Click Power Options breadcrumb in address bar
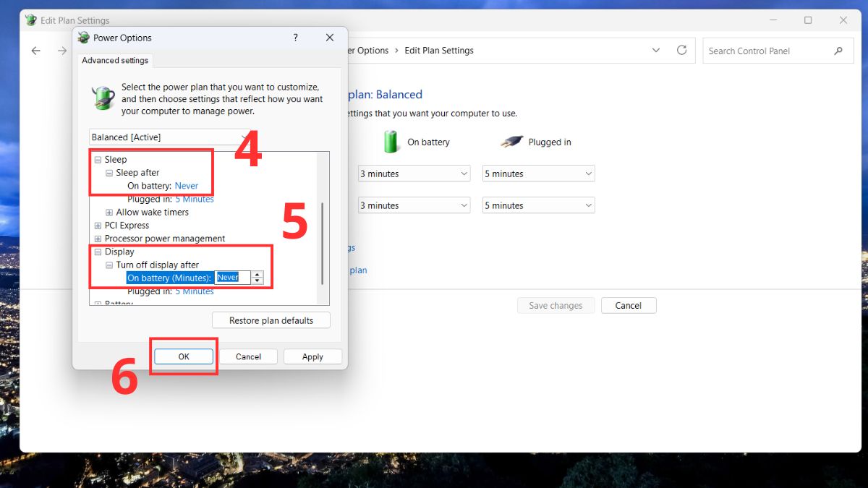This screenshot has width=868, height=488. [x=369, y=51]
